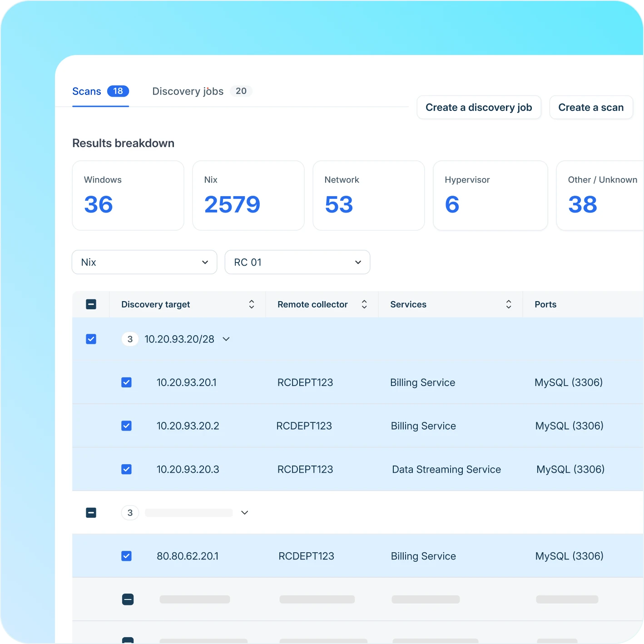Click Create a discovery job button
This screenshot has width=644, height=644.
479,108
